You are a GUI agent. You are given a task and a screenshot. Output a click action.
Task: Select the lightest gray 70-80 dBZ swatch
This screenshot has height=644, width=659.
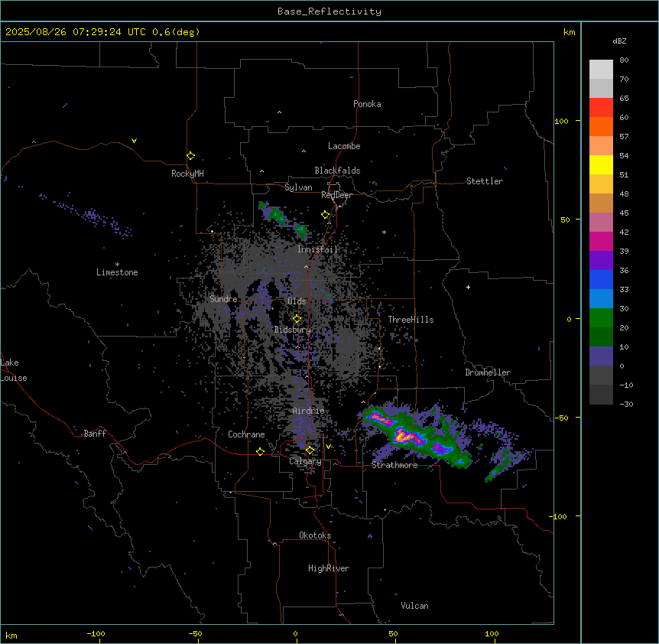click(x=601, y=70)
